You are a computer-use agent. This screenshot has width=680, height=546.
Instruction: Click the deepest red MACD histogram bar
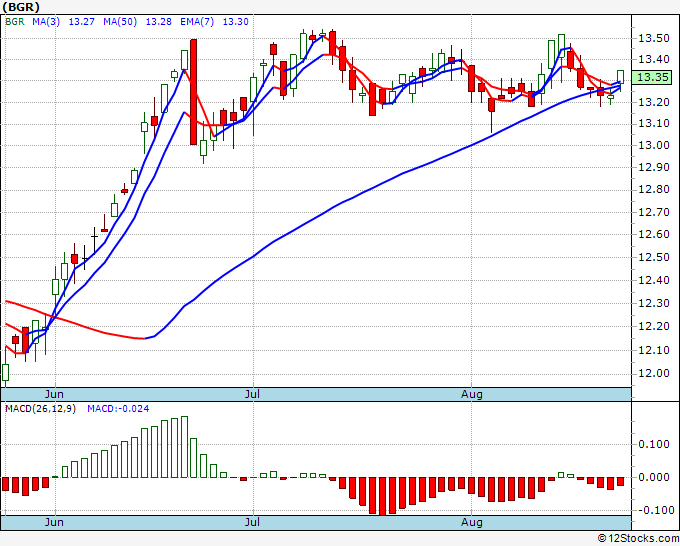point(382,497)
